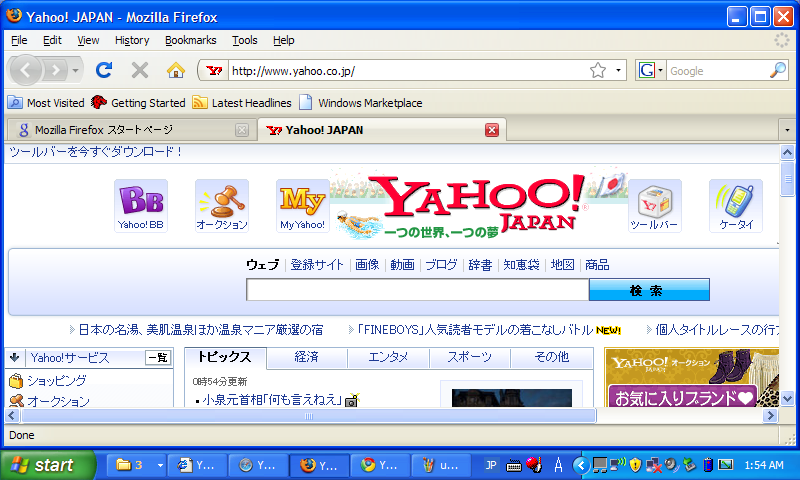Select the 画像 search category link
The height and width of the screenshot is (480, 800).
coord(367,265)
